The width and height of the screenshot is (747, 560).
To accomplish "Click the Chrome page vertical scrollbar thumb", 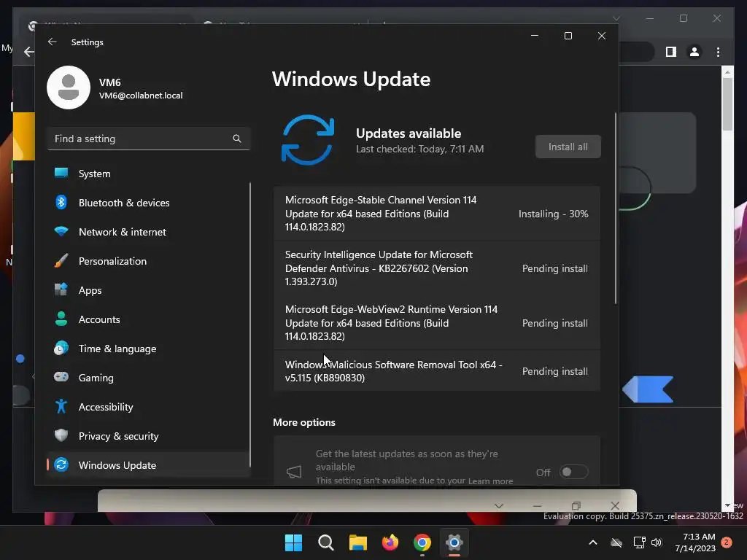I will tap(727, 104).
